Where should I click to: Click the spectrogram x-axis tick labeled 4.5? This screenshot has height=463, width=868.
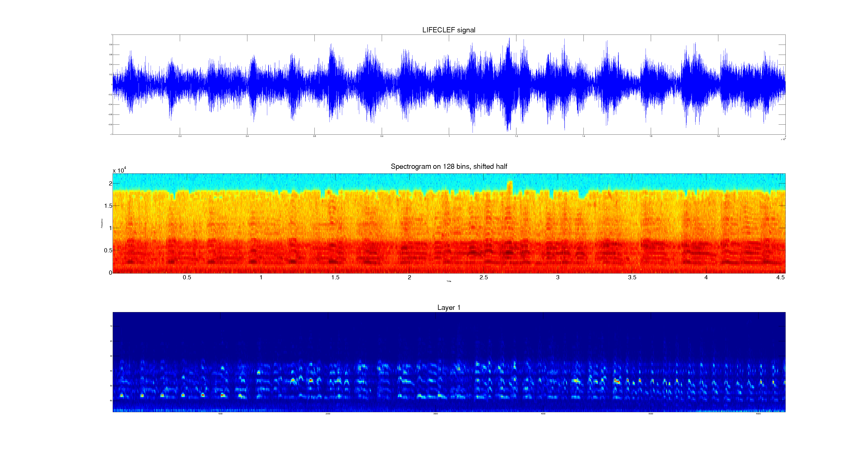click(780, 277)
